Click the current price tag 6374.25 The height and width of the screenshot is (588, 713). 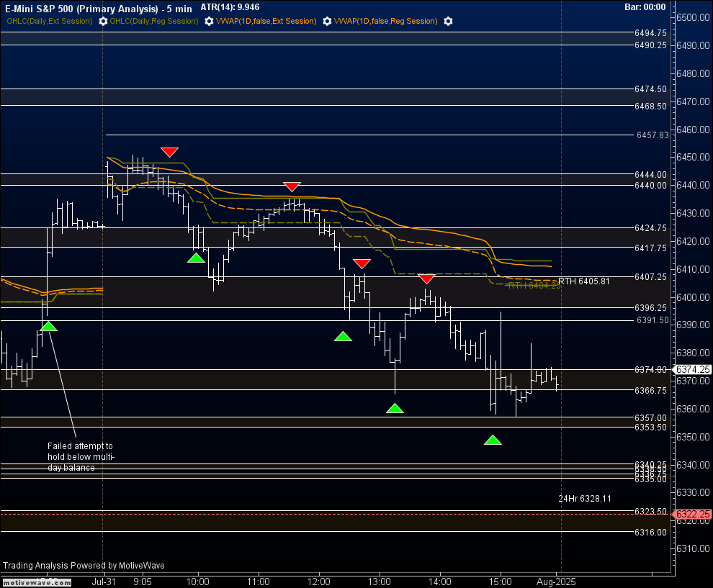[693, 369]
